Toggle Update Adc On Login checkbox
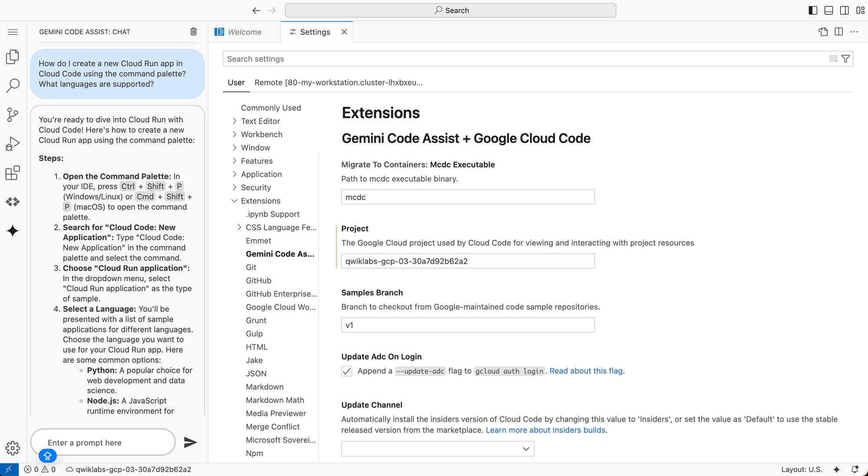 tap(347, 371)
